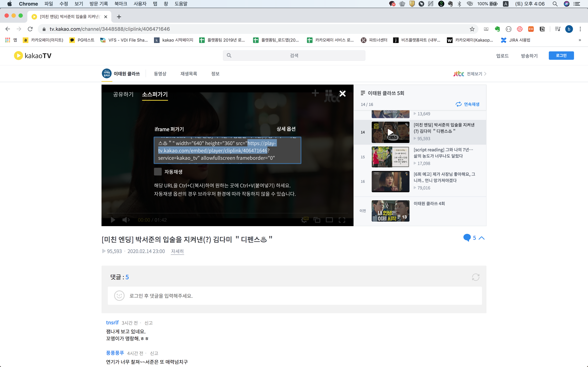Screen dimensions: 588x367
Task: Click the kakaoTV logo
Action: tap(33, 56)
